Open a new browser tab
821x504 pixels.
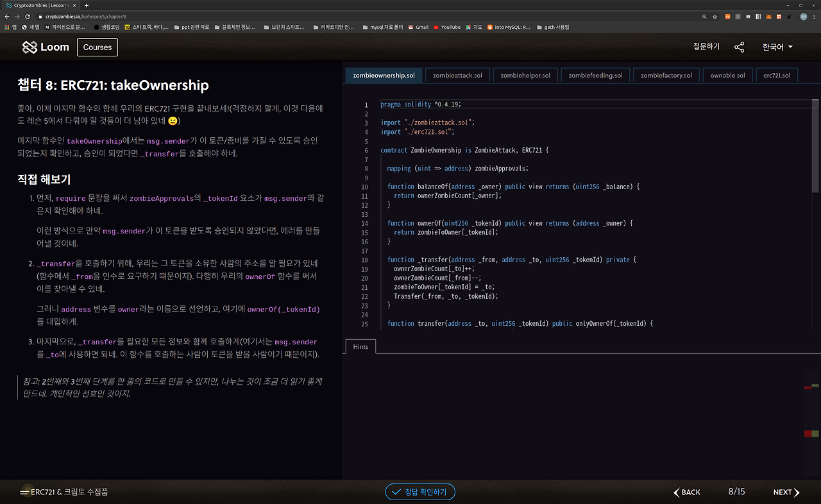[87, 5]
